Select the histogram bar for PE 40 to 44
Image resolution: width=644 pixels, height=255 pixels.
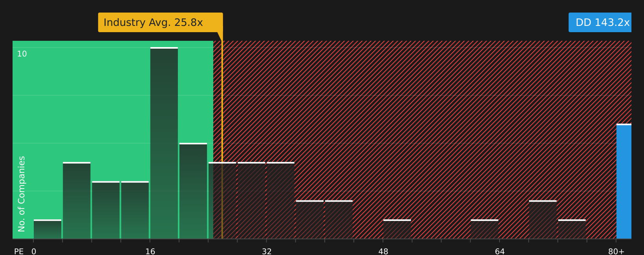(339, 220)
